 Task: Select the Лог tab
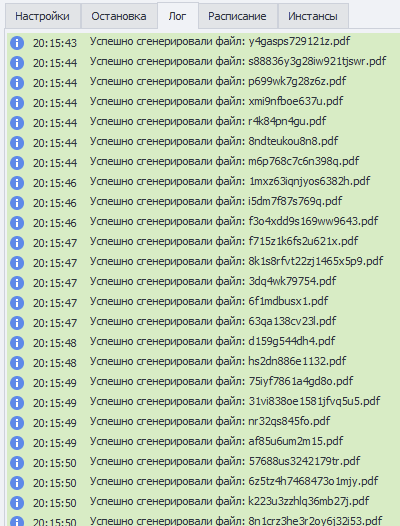(x=178, y=16)
